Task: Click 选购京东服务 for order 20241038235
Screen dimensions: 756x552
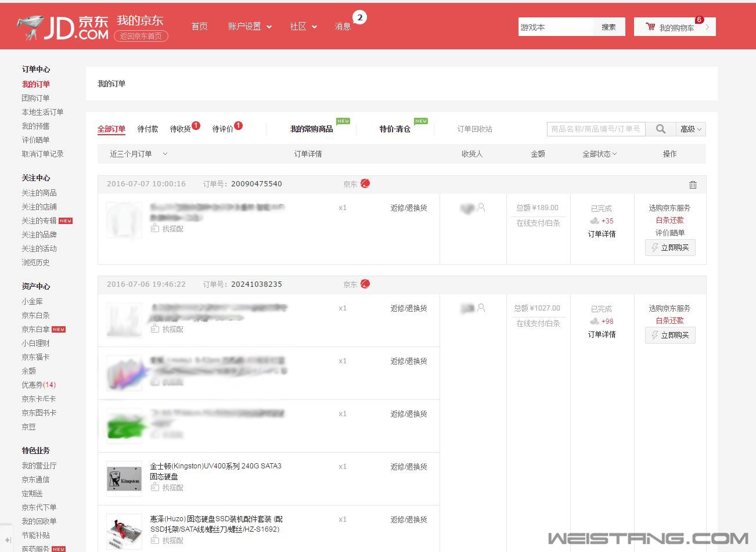Action: (x=669, y=308)
